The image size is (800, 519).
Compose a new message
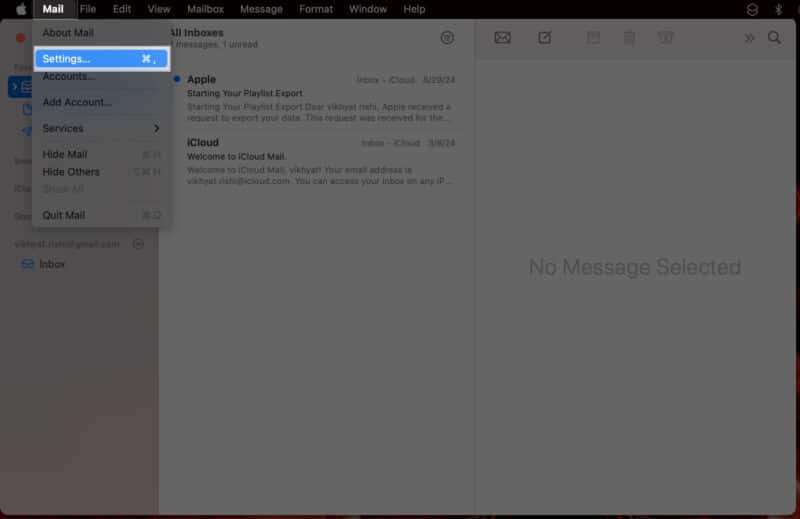pos(544,37)
